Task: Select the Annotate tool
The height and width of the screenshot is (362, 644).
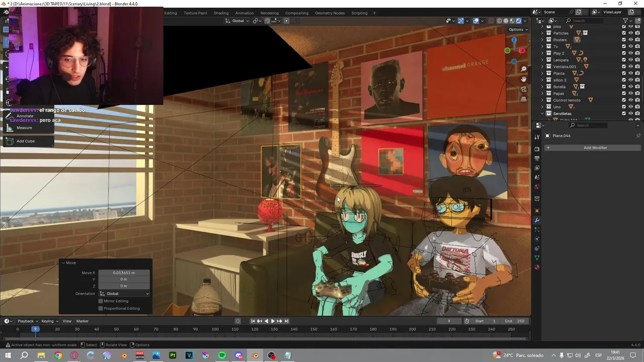Action: (x=25, y=116)
